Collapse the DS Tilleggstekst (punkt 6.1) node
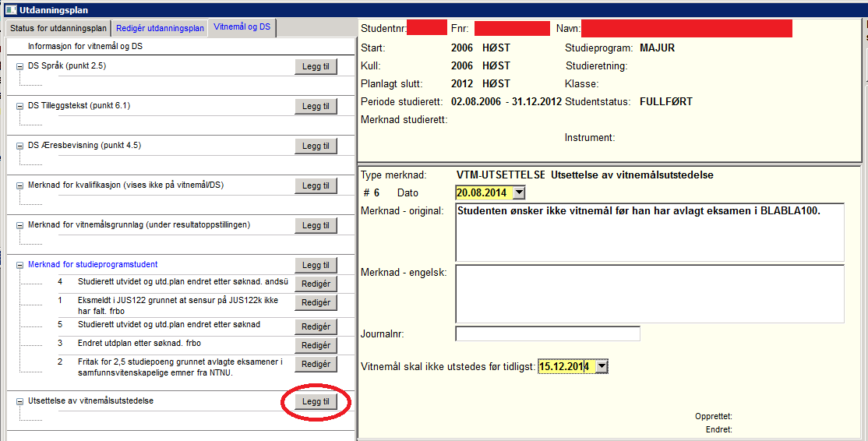The width and height of the screenshot is (868, 441). [x=19, y=106]
